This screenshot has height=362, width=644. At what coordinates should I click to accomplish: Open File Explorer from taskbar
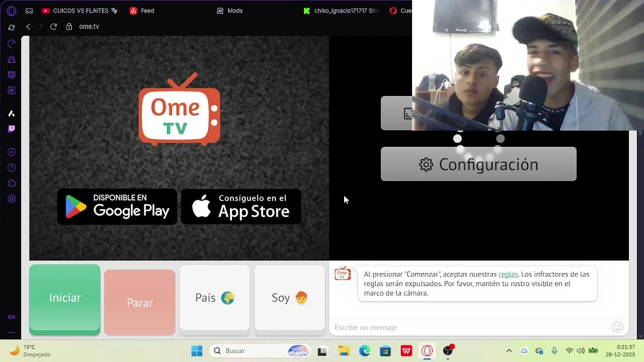(344, 351)
